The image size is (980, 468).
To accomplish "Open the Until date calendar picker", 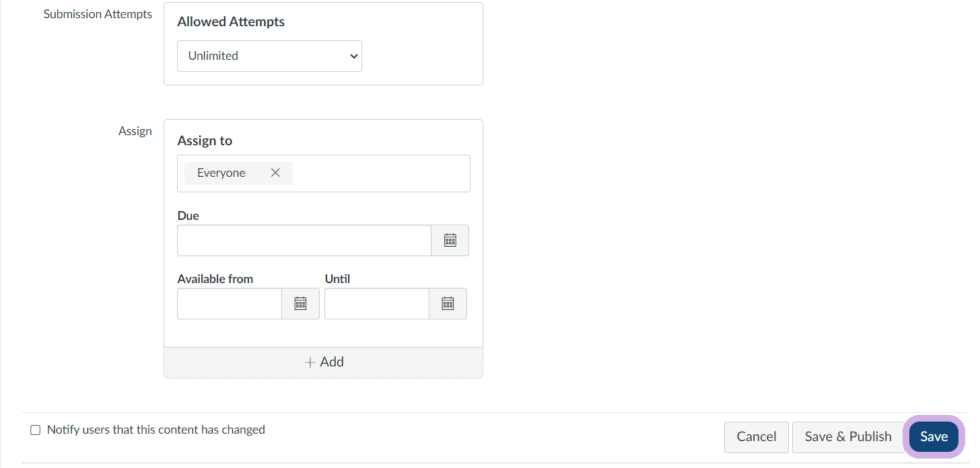I will pyautogui.click(x=448, y=304).
